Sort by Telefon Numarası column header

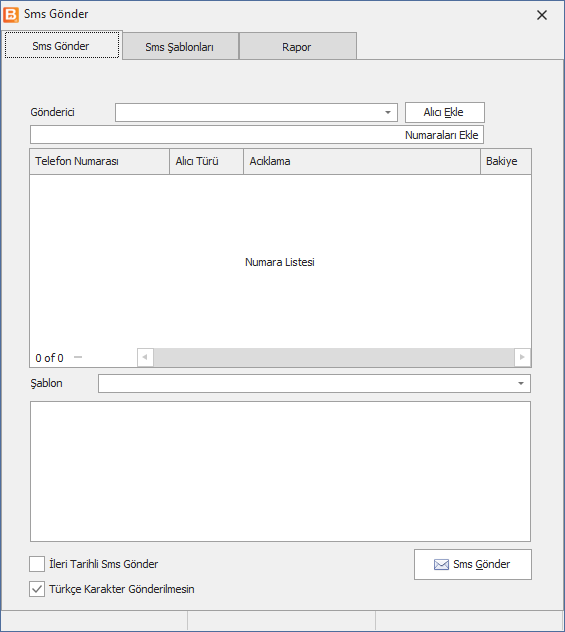(100, 161)
